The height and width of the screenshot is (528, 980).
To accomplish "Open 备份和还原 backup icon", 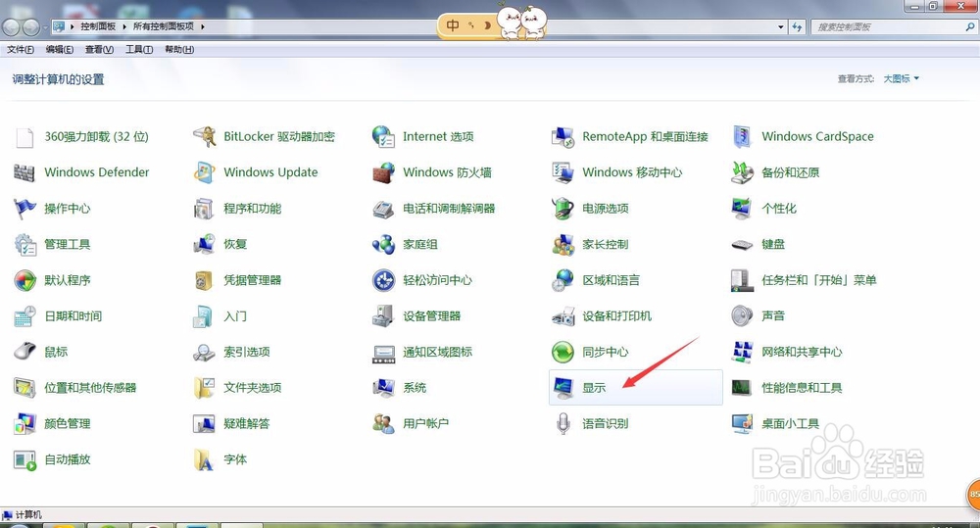I will (742, 172).
